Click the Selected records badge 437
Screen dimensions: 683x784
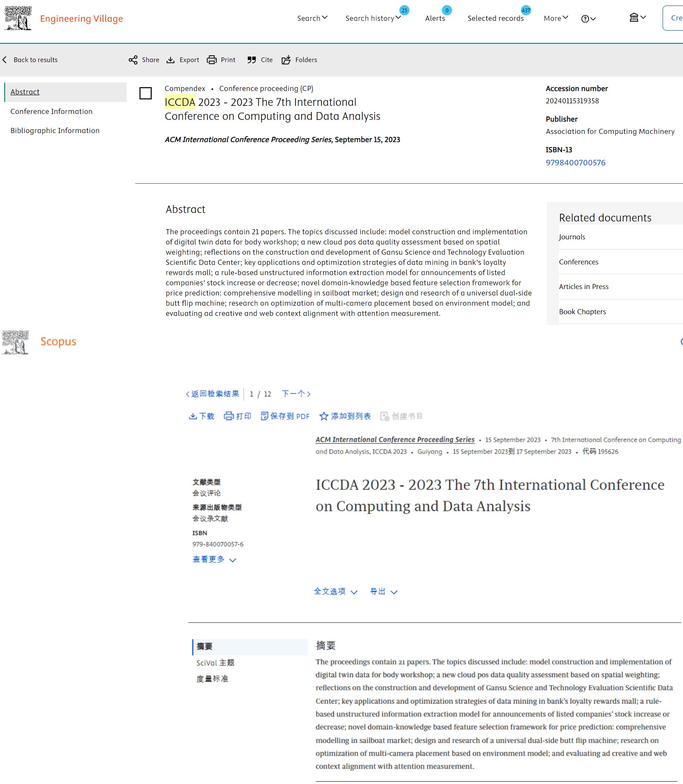[x=526, y=10]
